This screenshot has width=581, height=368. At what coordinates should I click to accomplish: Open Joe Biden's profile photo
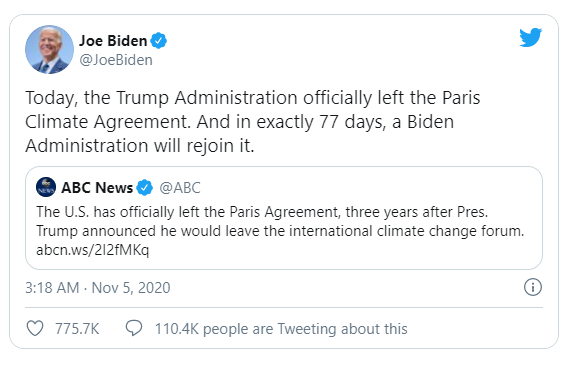(49, 50)
